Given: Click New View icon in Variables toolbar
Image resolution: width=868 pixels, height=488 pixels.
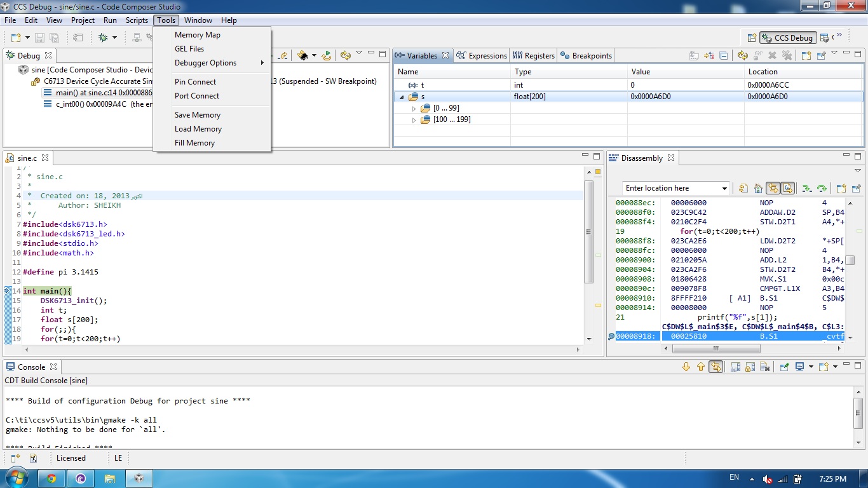Looking at the screenshot, I should pos(806,56).
